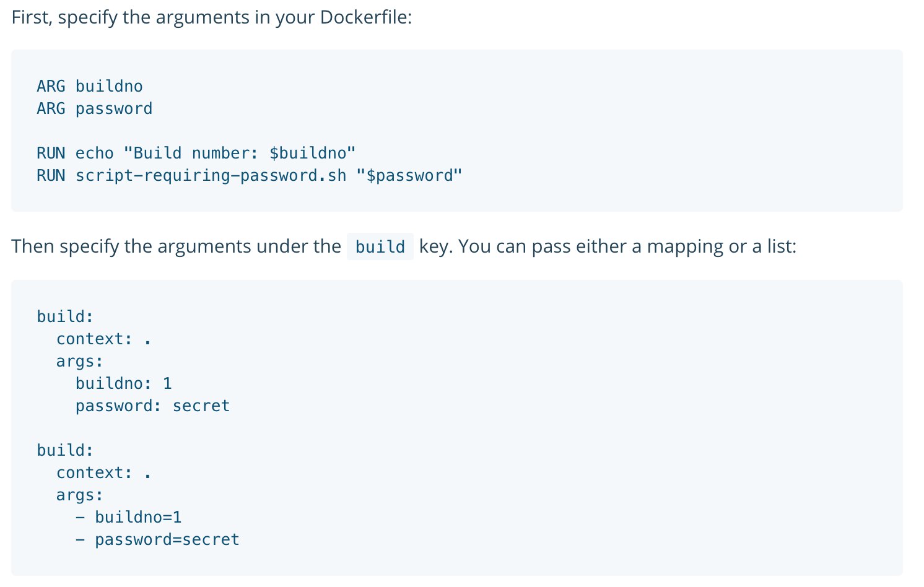This screenshot has width=924, height=587.
Task: Click the first "context: ." line
Action: [x=103, y=339]
